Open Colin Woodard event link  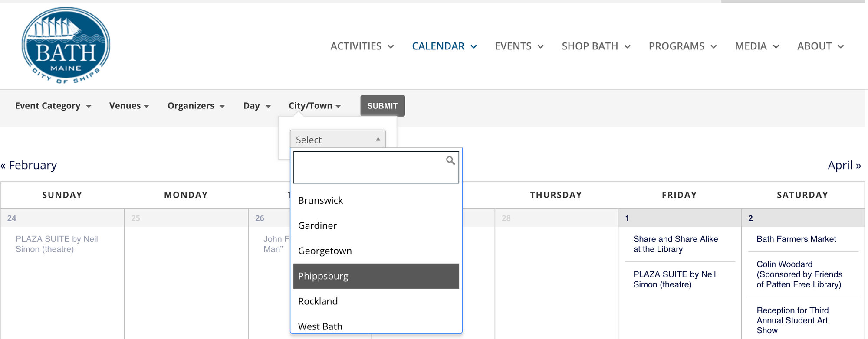tap(799, 274)
